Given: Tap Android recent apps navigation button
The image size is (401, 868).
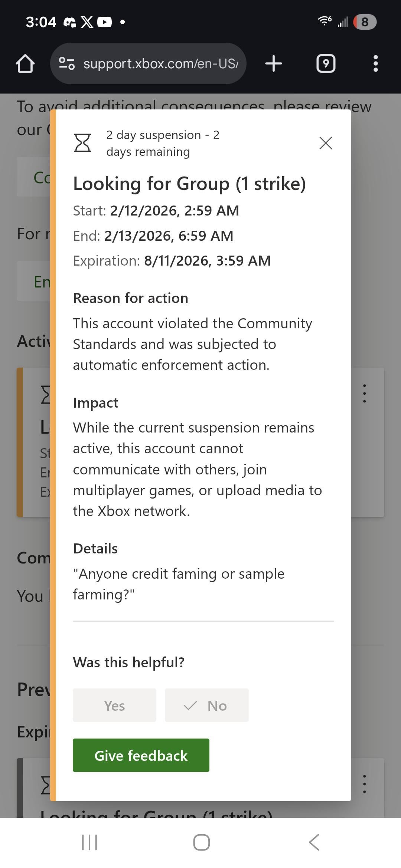Looking at the screenshot, I should click(89, 842).
